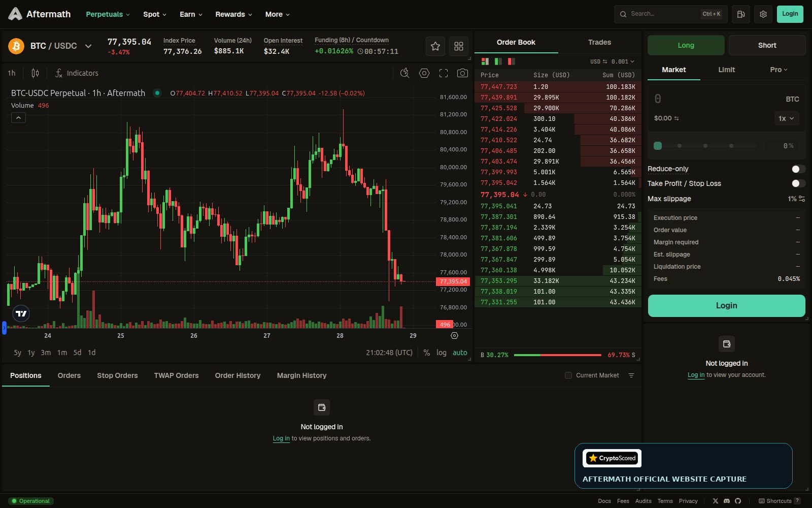The image size is (812, 508).
Task: Click the order size slider handle
Action: 658,146
